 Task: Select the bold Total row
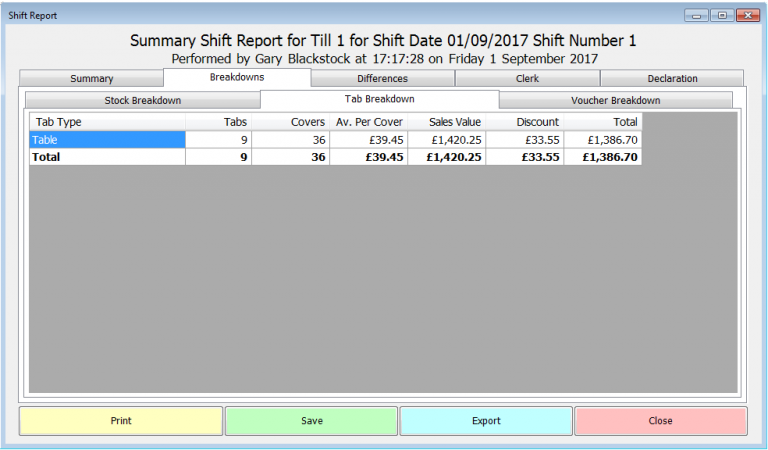coord(107,157)
